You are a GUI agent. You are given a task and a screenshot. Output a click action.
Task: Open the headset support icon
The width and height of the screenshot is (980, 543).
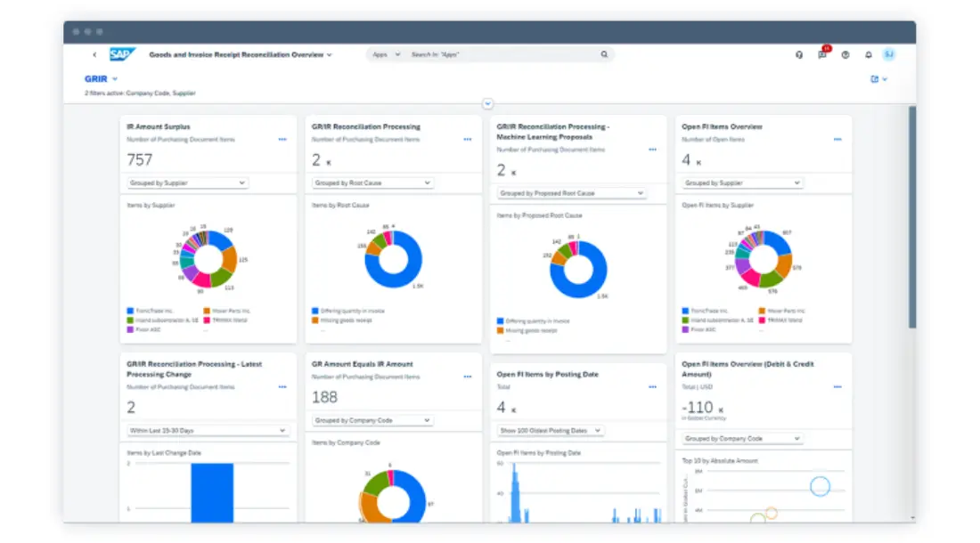click(799, 55)
